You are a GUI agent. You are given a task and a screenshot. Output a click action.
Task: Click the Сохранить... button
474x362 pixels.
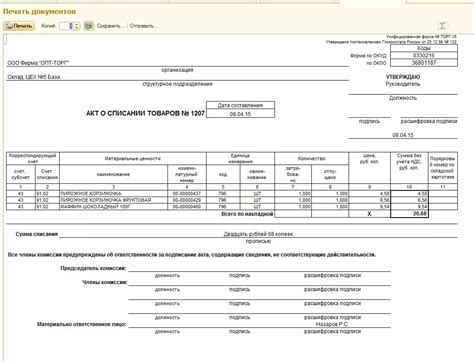coord(110,26)
